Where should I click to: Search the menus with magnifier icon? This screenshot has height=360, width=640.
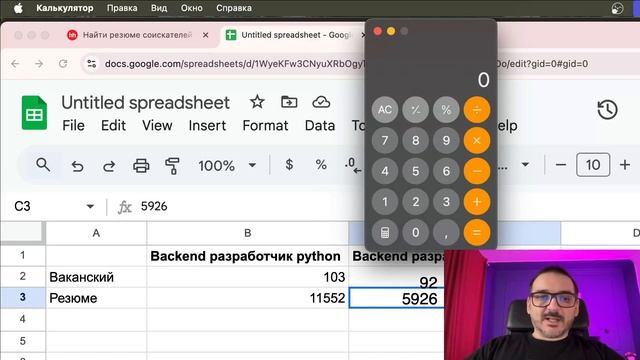tap(43, 165)
